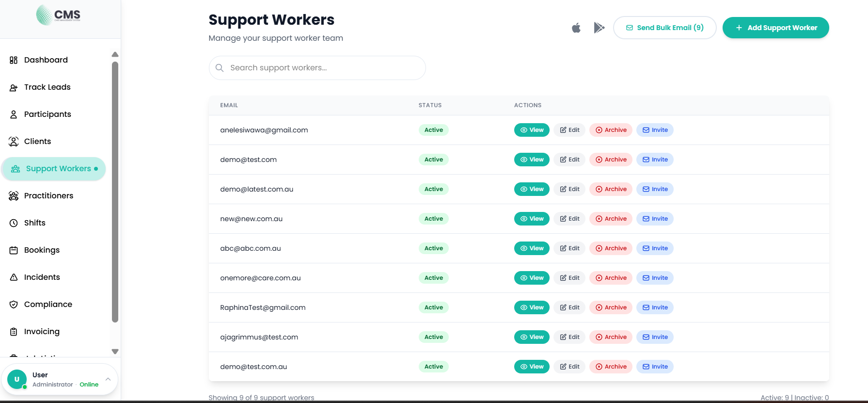View demo@test.com worker
The image size is (868, 403).
click(x=532, y=160)
